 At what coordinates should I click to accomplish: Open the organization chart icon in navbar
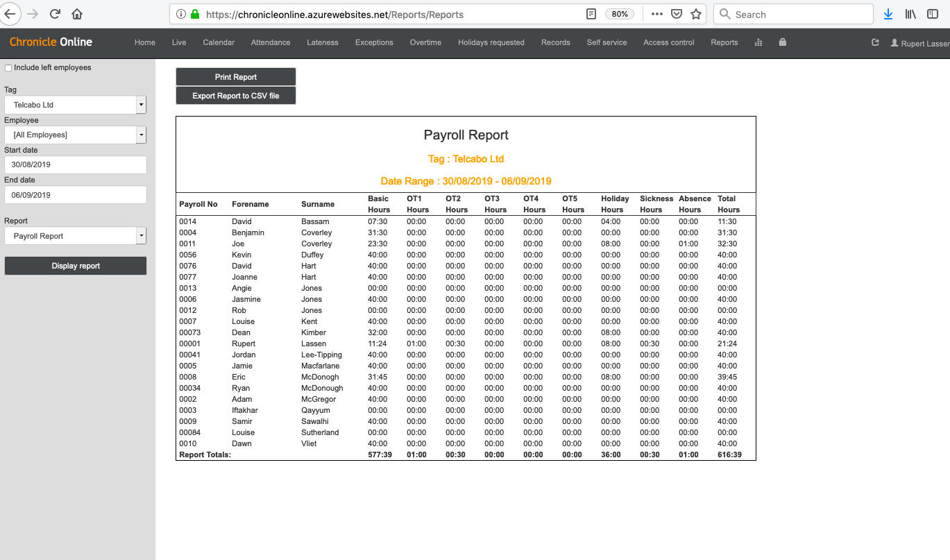click(758, 42)
